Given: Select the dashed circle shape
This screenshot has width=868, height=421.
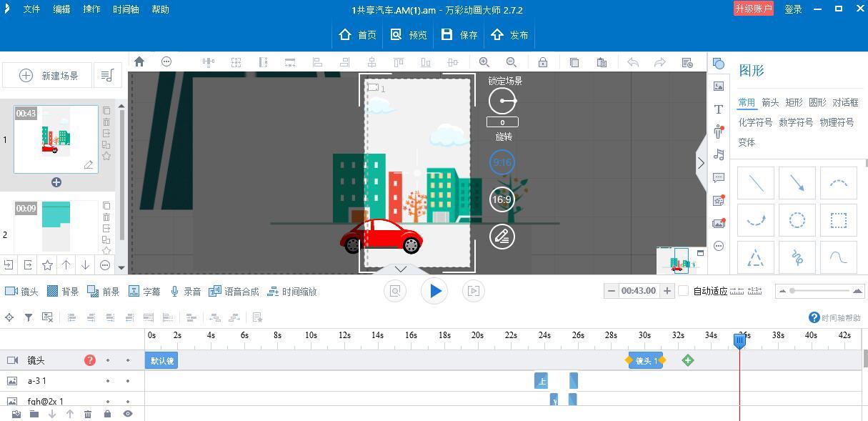Looking at the screenshot, I should [x=797, y=219].
